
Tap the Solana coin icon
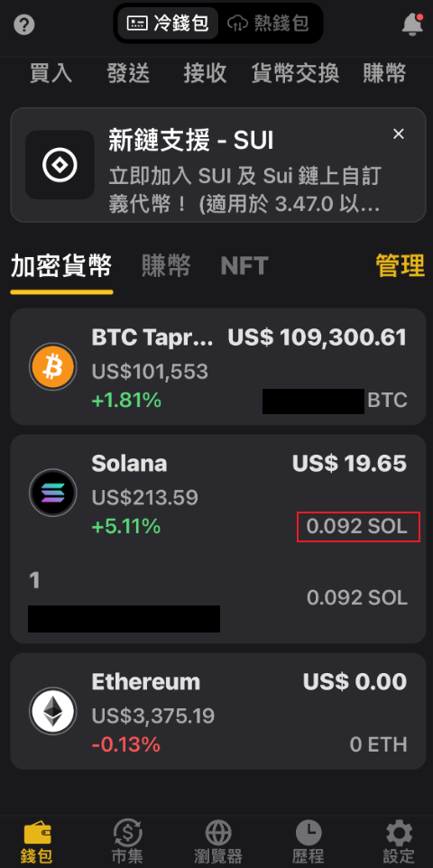pos(52,493)
